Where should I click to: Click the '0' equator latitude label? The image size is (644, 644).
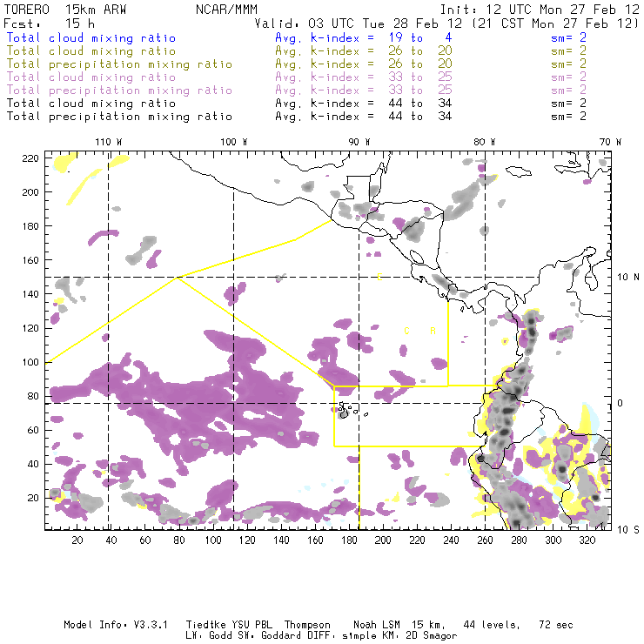[x=621, y=403]
